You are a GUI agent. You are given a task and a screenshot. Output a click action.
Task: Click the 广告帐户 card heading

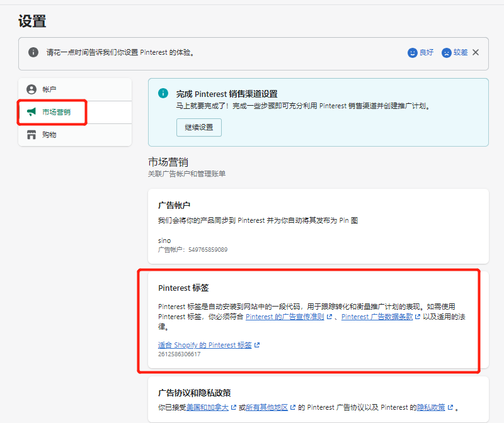(174, 205)
